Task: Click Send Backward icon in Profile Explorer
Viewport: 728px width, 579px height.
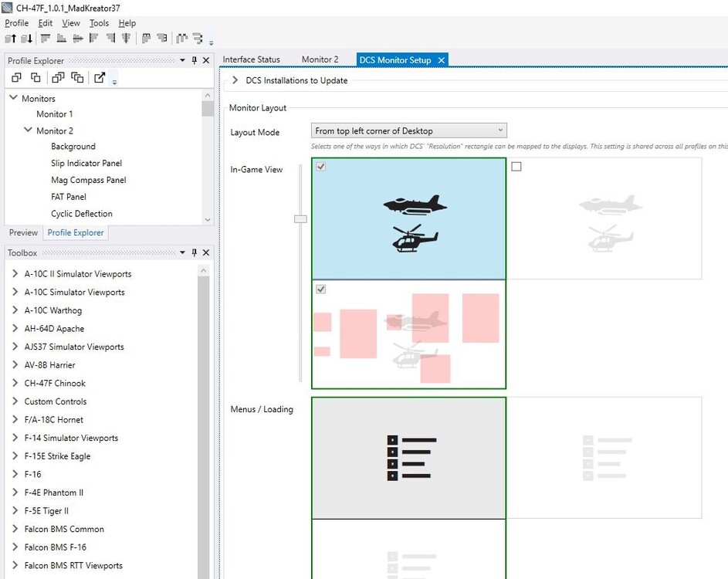Action: (x=36, y=77)
